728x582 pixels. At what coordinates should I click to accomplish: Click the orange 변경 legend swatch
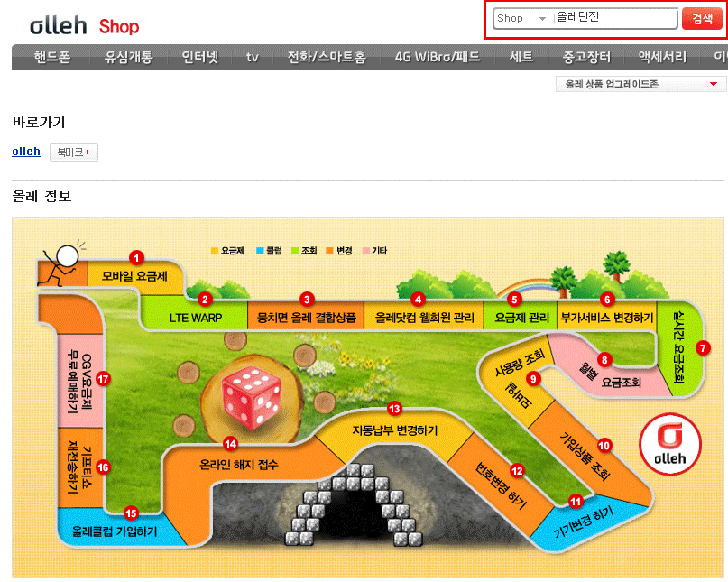(x=329, y=251)
